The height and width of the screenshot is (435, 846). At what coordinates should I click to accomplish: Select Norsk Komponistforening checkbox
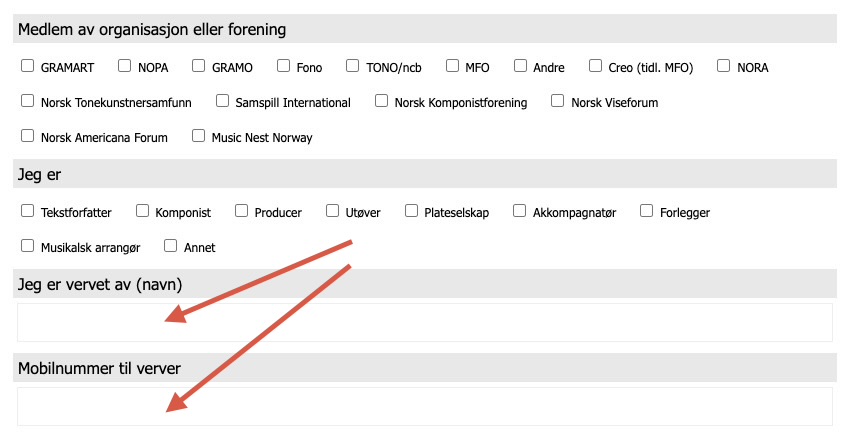(381, 101)
